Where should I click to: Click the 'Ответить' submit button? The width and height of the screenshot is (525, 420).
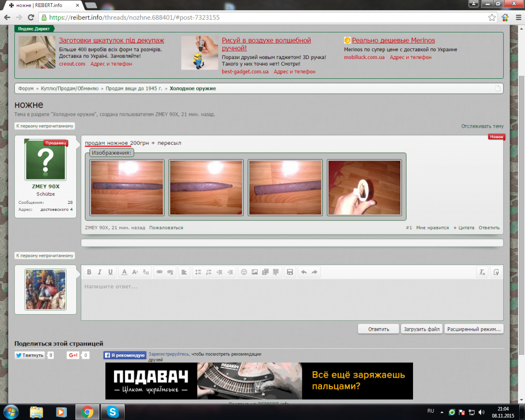[378, 329]
